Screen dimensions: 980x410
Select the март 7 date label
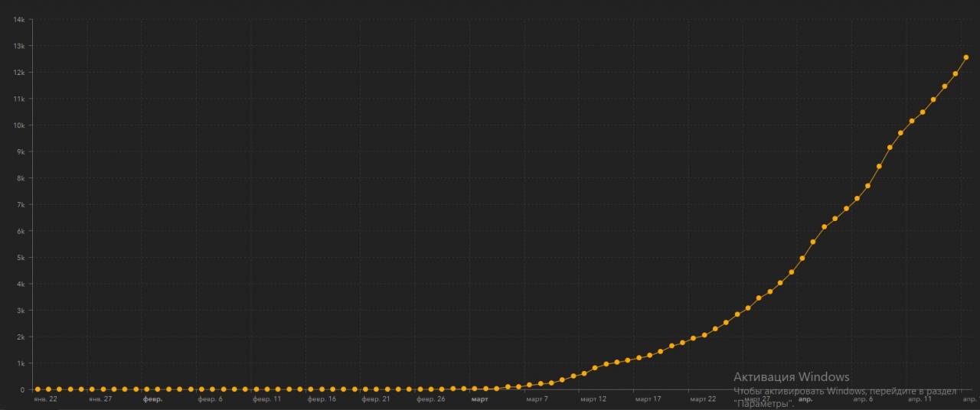pyautogui.click(x=537, y=399)
